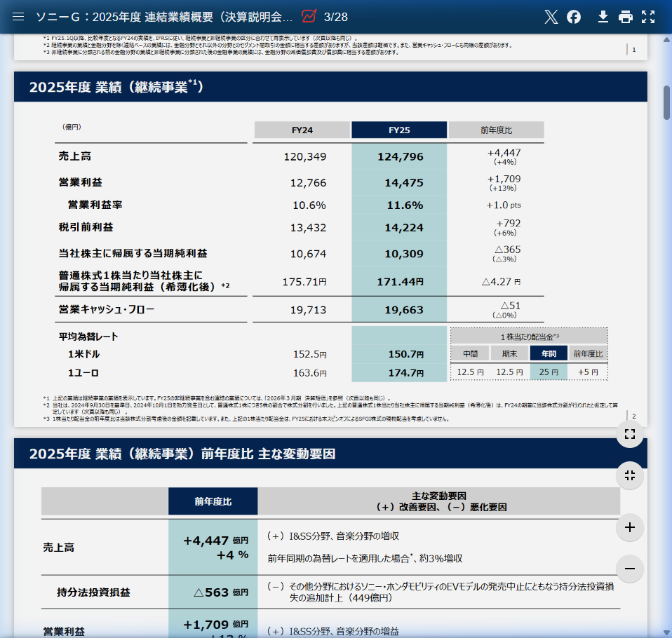
Task: Click the 163.6円 euro rate
Action: pos(309,373)
